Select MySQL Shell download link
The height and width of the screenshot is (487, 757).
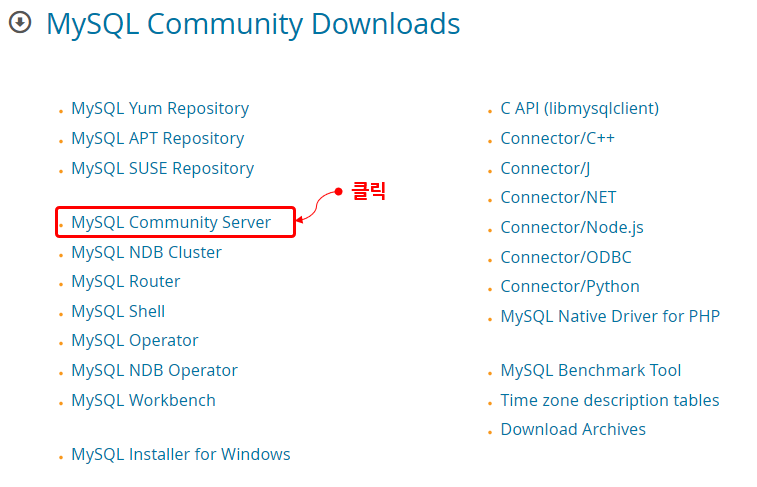pyautogui.click(x=118, y=311)
